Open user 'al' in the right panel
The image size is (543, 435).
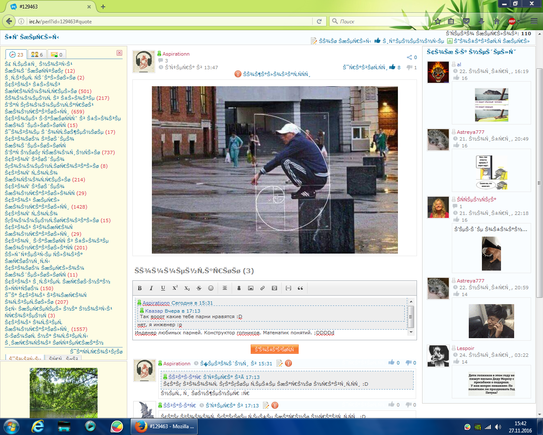coord(459,64)
